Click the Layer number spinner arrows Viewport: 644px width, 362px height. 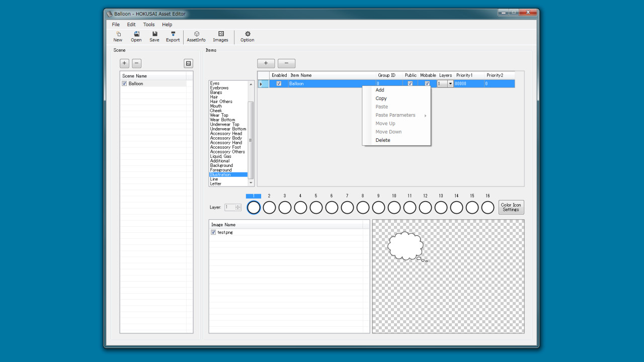pyautogui.click(x=238, y=207)
